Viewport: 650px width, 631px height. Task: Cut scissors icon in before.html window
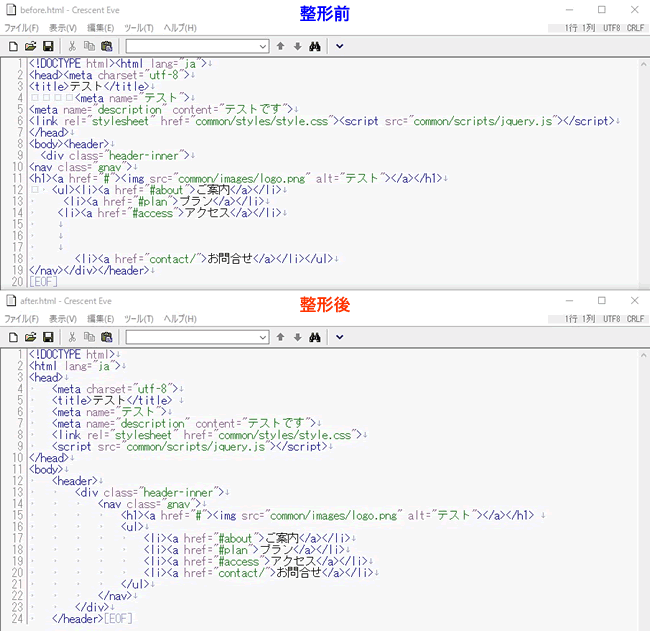click(72, 46)
